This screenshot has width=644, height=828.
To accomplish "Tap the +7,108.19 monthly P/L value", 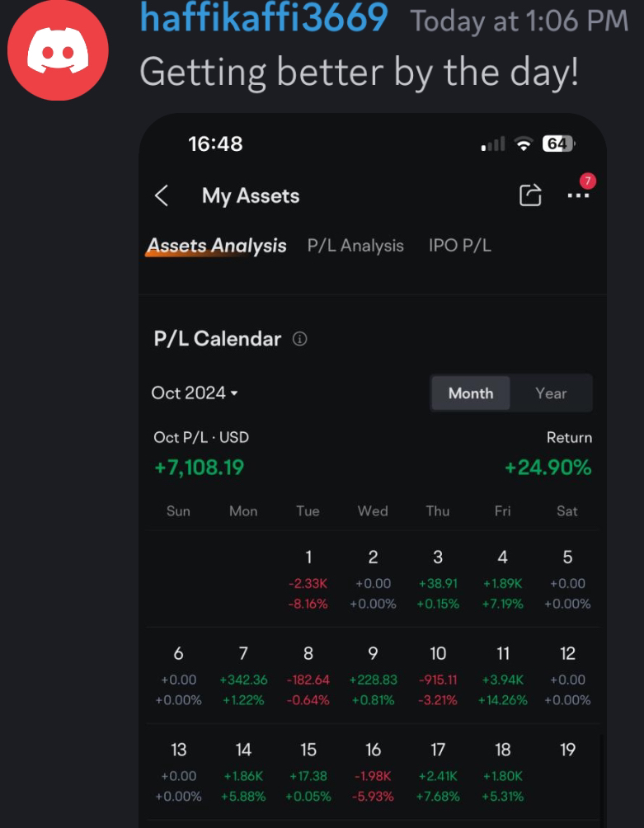I will click(199, 468).
